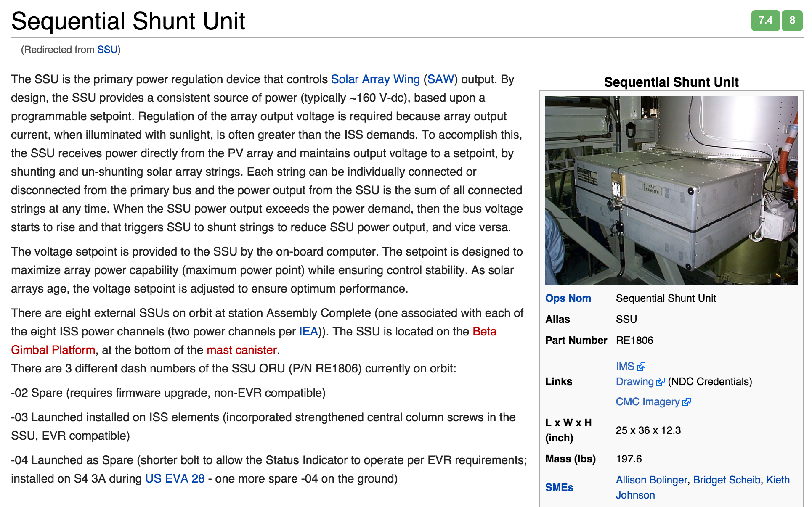Viewport: 812px width, 507px height.
Task: Open the IEA link
Action: (x=308, y=331)
